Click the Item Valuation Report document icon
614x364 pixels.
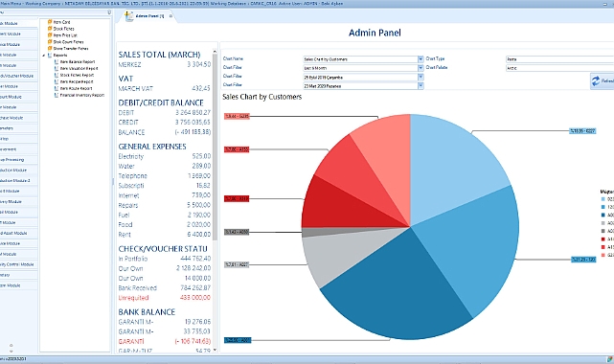click(57, 69)
